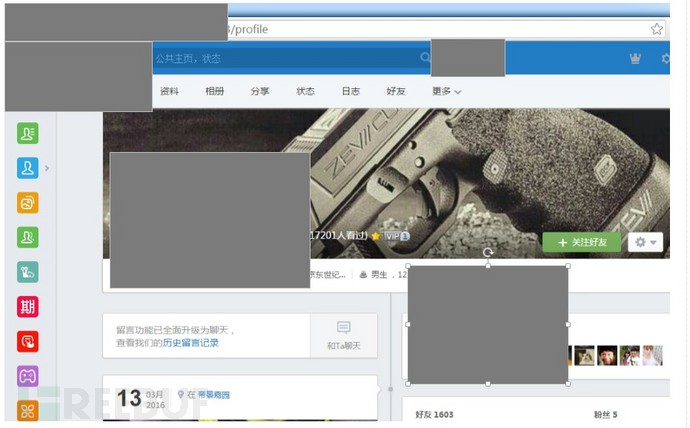
Task: Click the 男生 gender text on profile
Action: click(379, 275)
